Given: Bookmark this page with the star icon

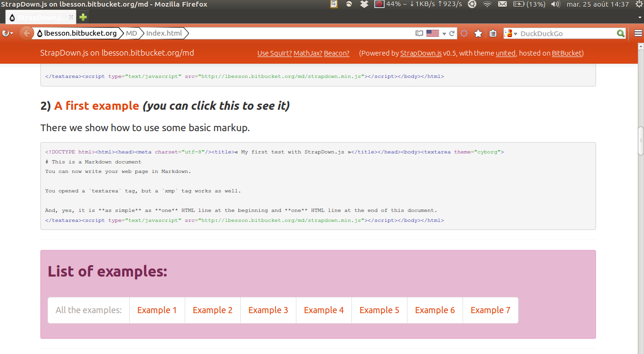Looking at the screenshot, I should pyautogui.click(x=478, y=33).
